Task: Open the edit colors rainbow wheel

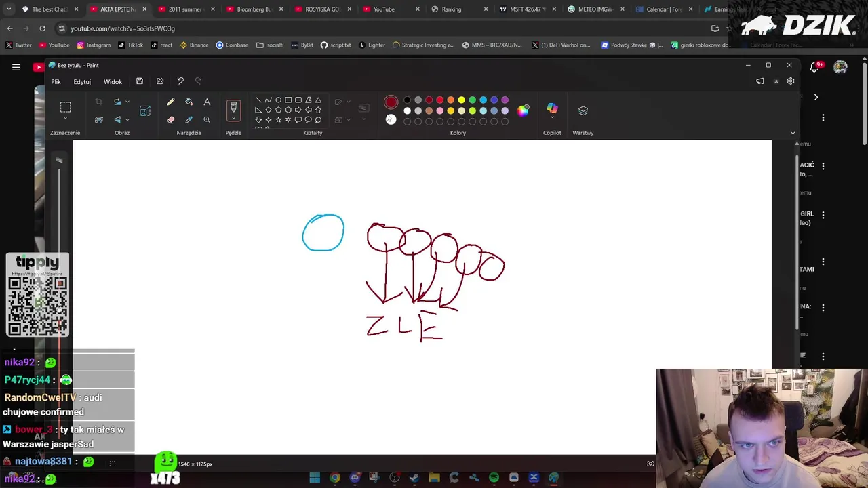Action: 523,110
